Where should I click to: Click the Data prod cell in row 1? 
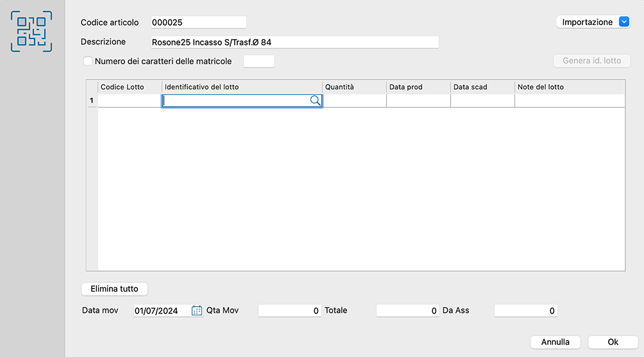[x=418, y=101]
